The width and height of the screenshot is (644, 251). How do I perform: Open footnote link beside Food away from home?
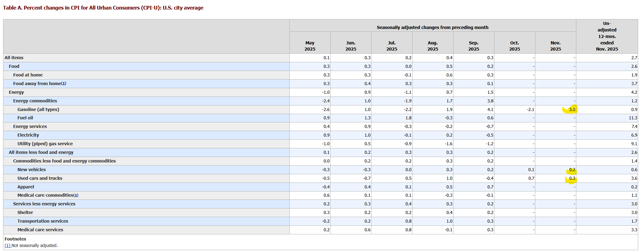64,84
